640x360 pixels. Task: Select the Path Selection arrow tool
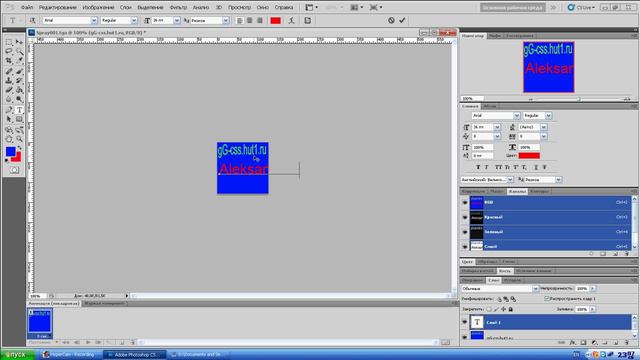(9, 119)
